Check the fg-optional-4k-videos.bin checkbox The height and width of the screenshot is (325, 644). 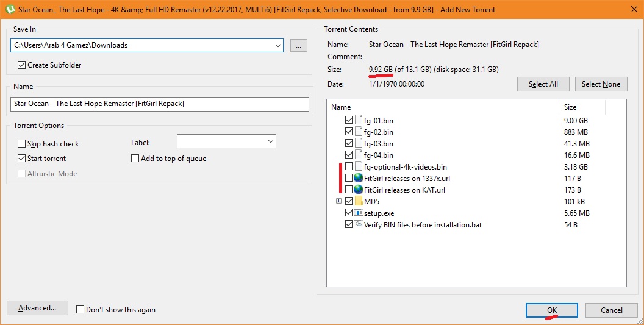(349, 166)
